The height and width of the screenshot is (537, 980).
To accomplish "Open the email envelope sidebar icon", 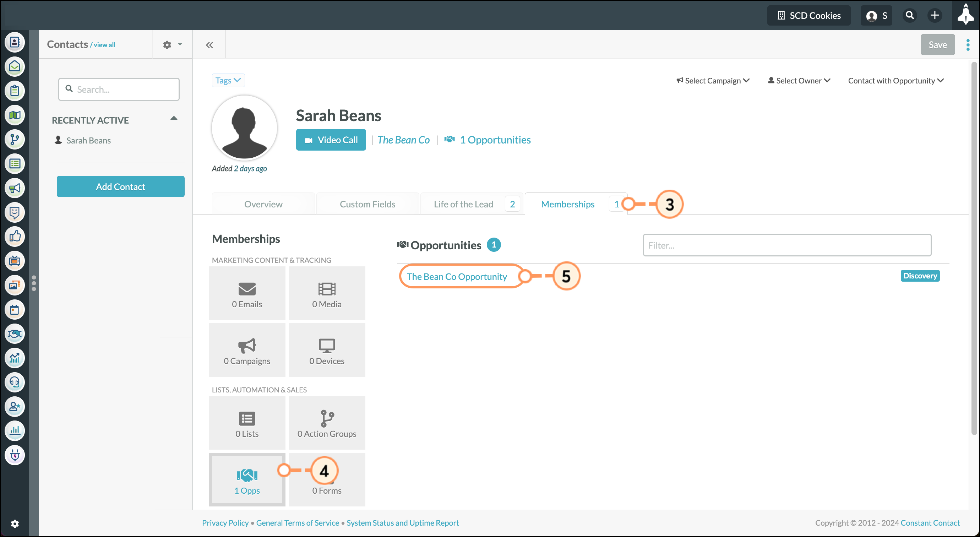I will tap(15, 67).
